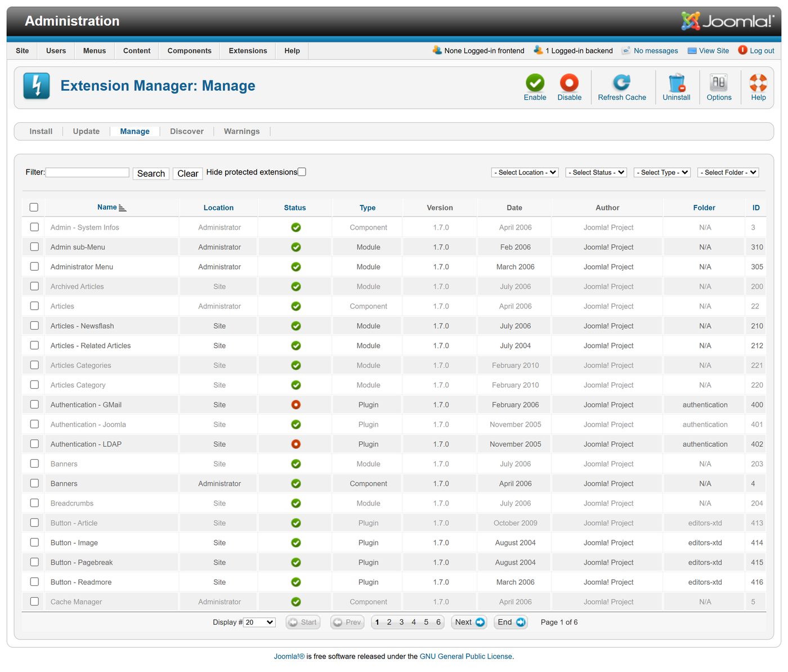Switch to the Warnings tab

pos(242,131)
